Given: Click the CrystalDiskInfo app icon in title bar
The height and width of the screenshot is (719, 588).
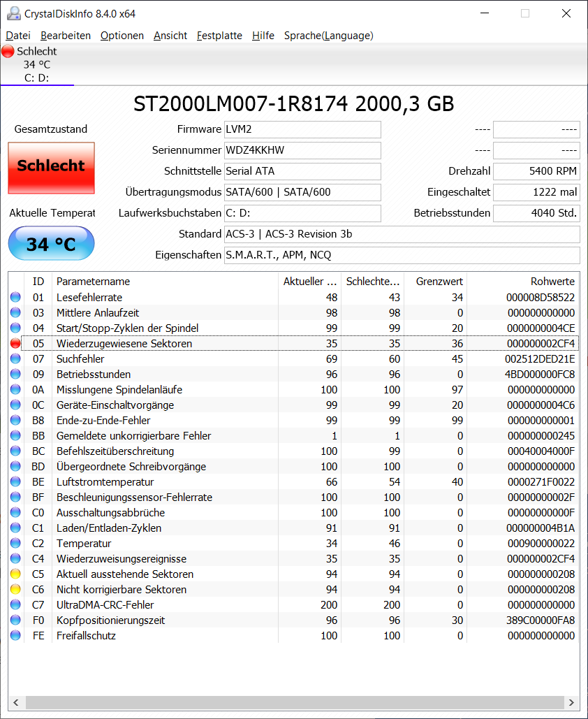Looking at the screenshot, I should 14,13.
